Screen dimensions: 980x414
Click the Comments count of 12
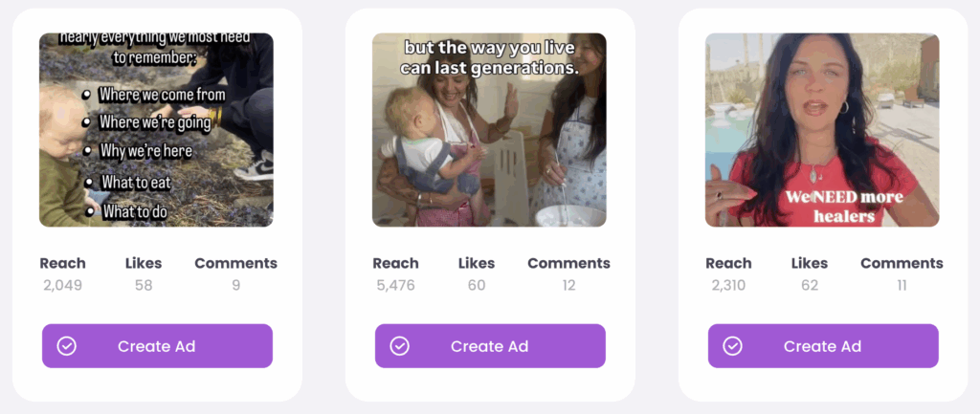(x=568, y=285)
